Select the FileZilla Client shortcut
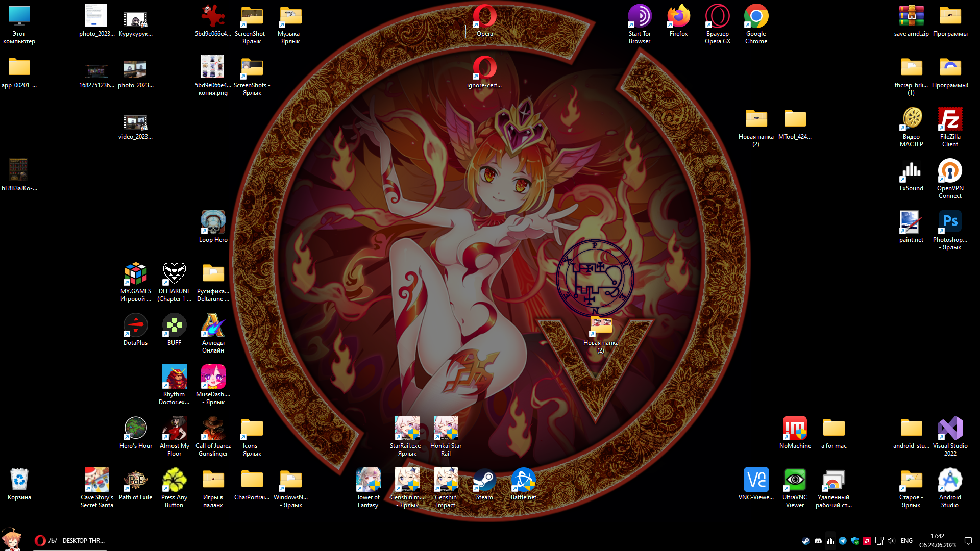980x551 pixels. pyautogui.click(x=950, y=127)
